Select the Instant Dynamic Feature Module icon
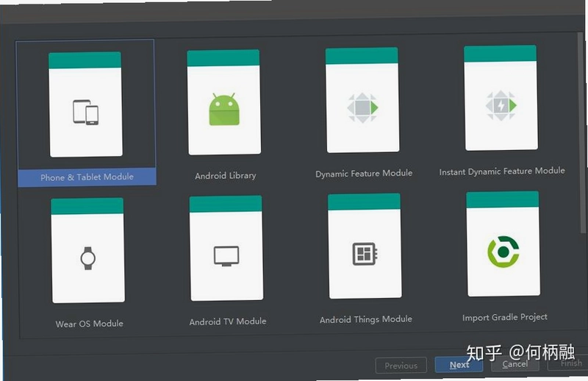 tap(501, 105)
